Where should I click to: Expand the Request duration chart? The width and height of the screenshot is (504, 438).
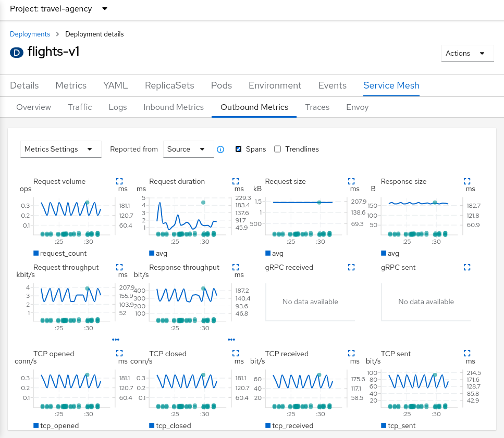pyautogui.click(x=235, y=181)
